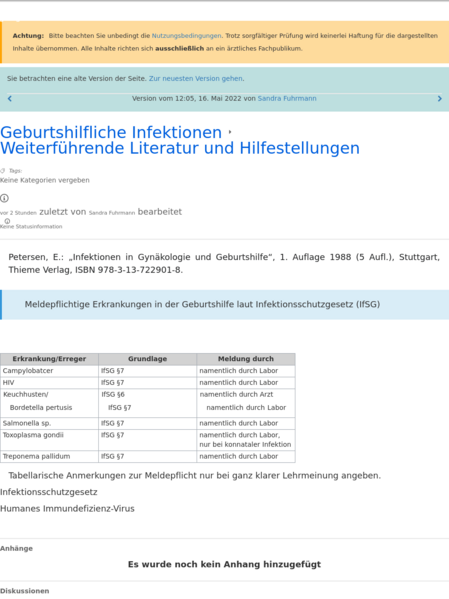Click Meldepflichtige Erkrankungen info box

click(224, 304)
